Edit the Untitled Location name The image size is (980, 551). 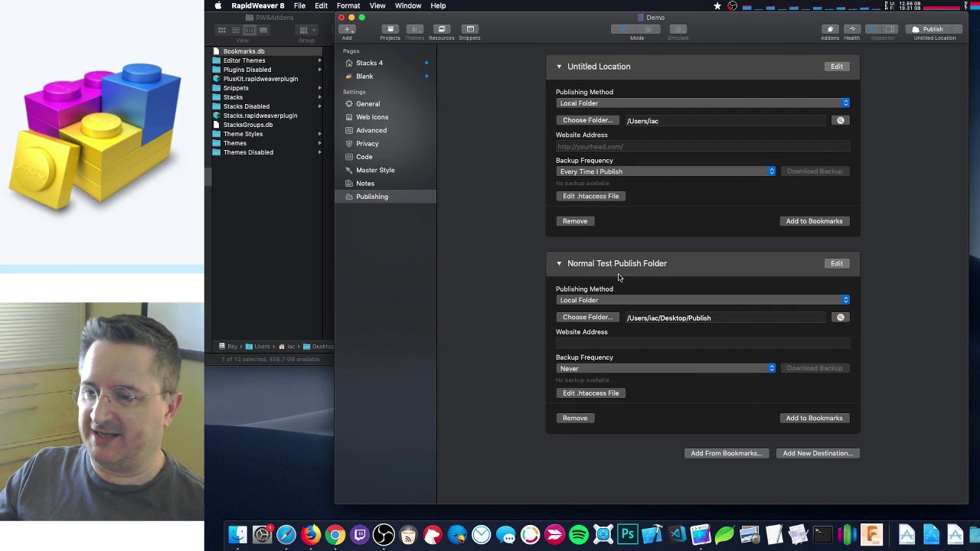coord(837,67)
